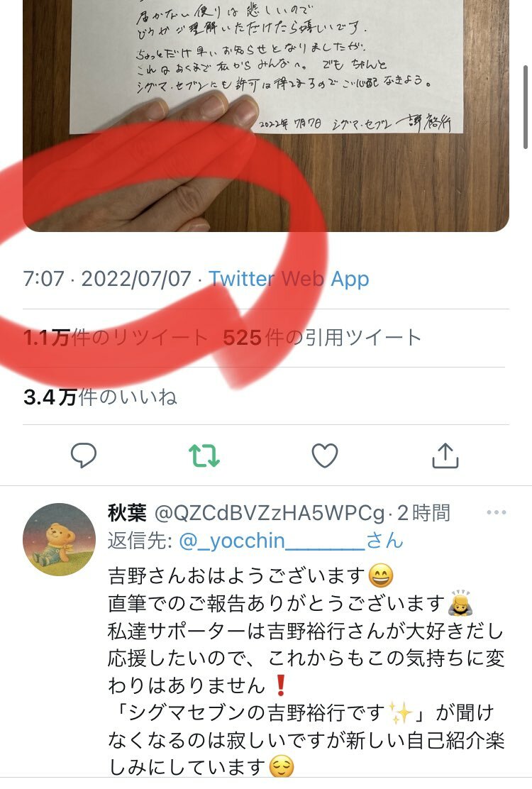Open 秋葉's teddy bear profile avatar

60,539
